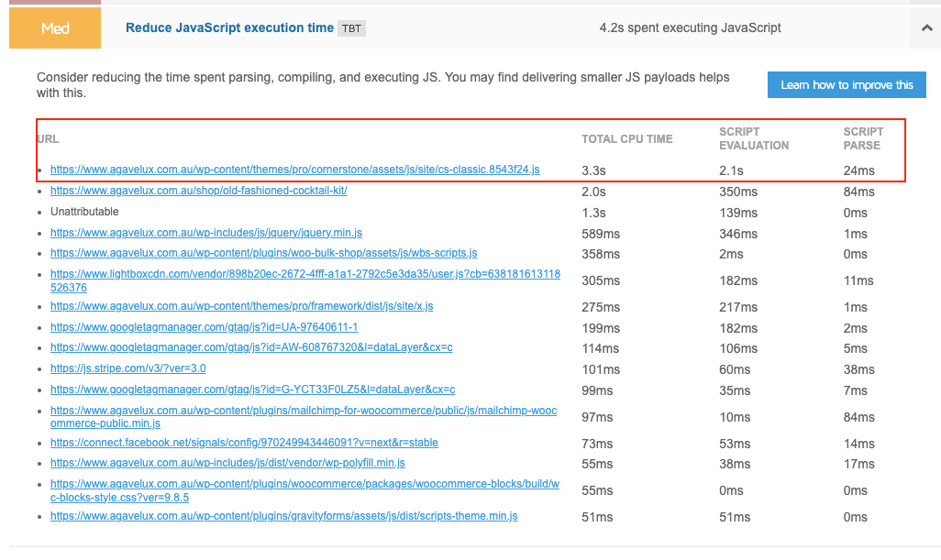Open the Stripe v3 script link
941x560 pixels.
127,368
